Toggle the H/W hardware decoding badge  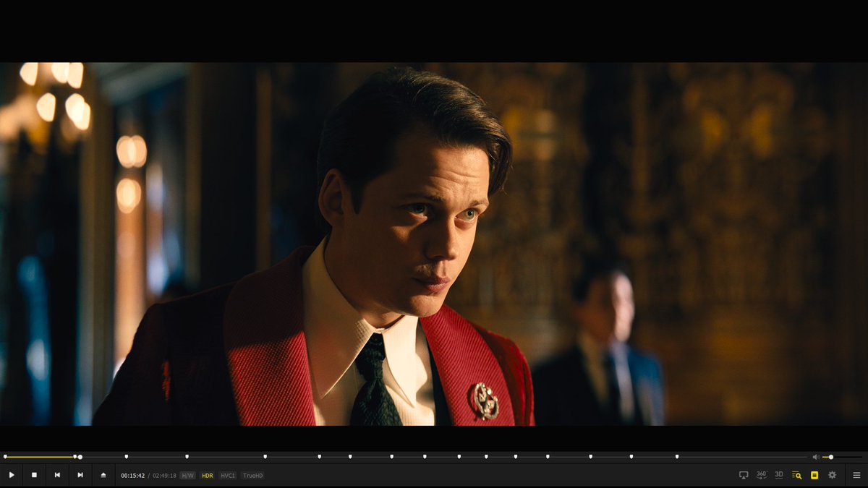point(187,476)
